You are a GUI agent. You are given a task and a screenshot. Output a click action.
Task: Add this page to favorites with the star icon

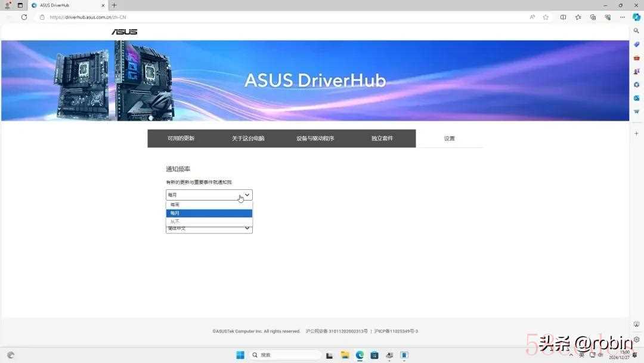click(546, 17)
